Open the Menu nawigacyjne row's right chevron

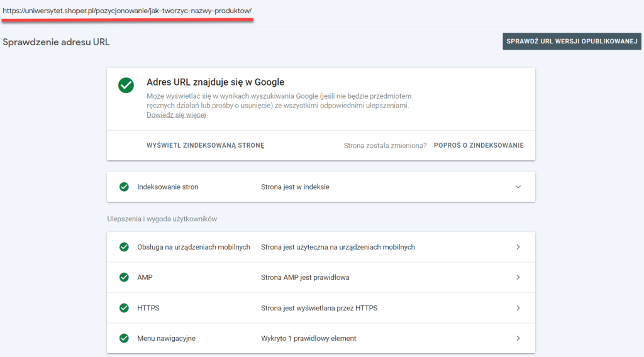518,338
